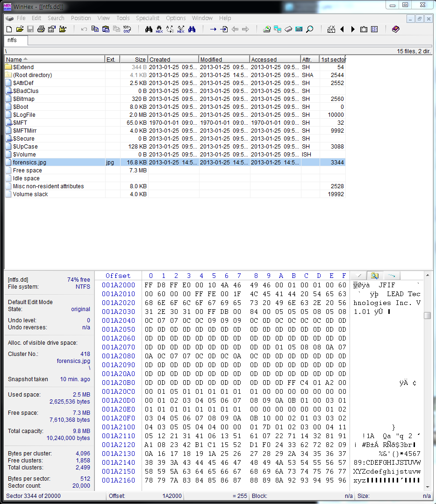Open the Find Hex Values tool
The image size is (436, 504).
pos(159,29)
